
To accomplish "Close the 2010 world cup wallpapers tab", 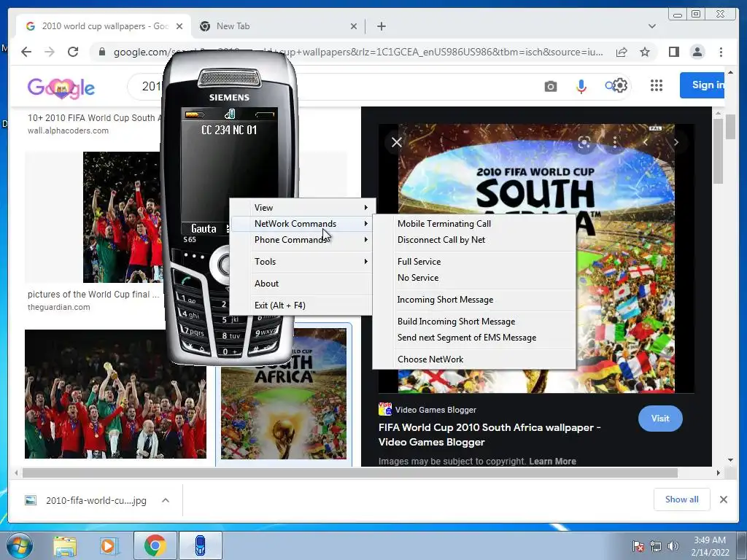I will (x=179, y=26).
